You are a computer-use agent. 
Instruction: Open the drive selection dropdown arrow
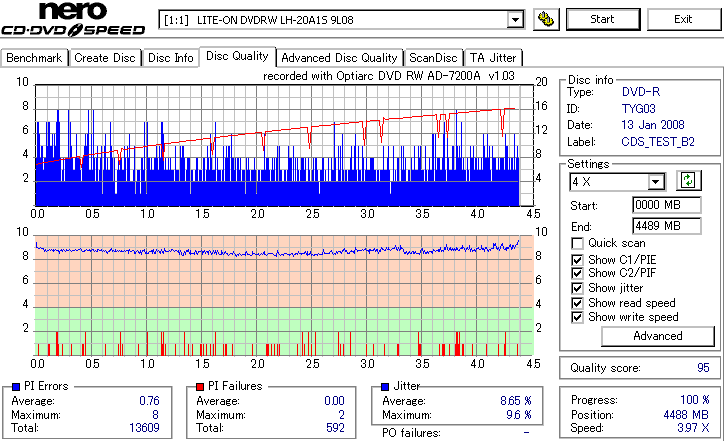click(x=515, y=20)
